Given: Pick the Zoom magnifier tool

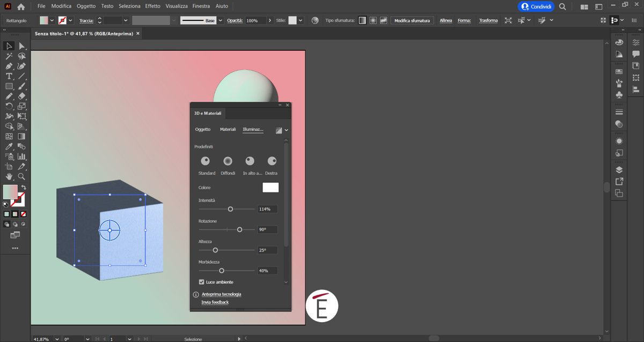Looking at the screenshot, I should 21,176.
